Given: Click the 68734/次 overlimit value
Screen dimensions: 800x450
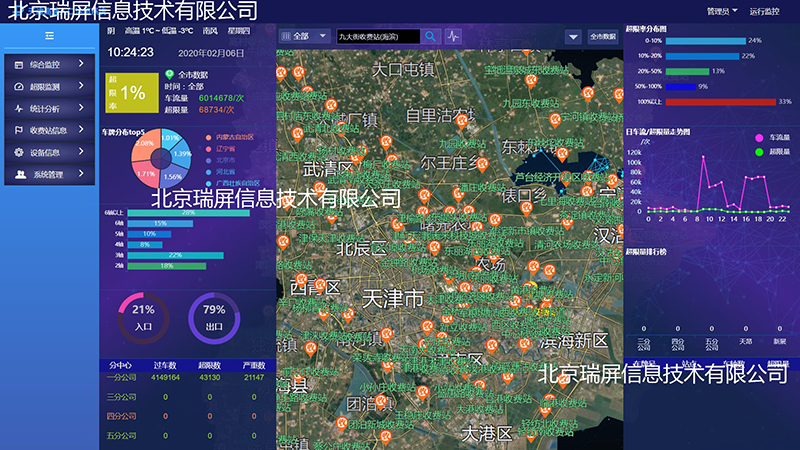Looking at the screenshot, I should pos(217,110).
